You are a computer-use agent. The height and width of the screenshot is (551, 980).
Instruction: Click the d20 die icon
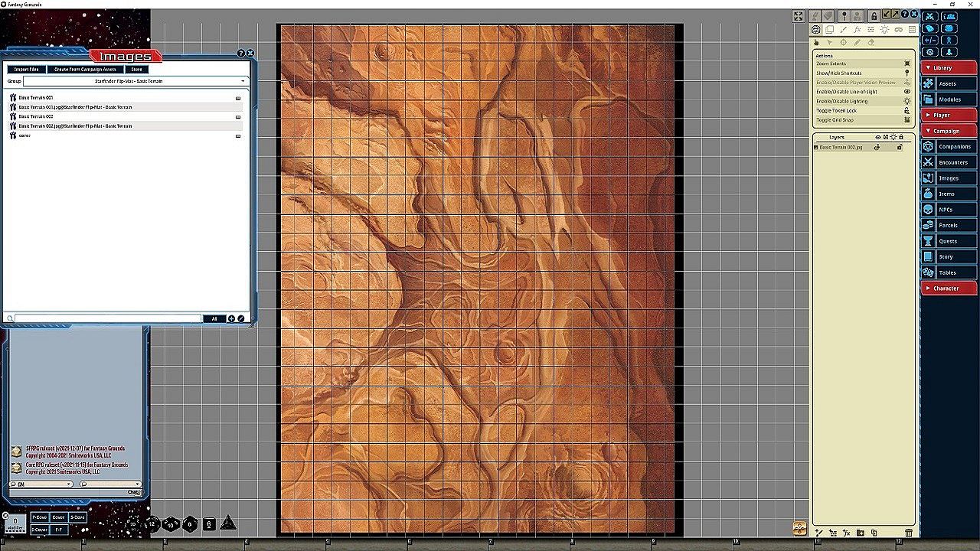[133, 523]
